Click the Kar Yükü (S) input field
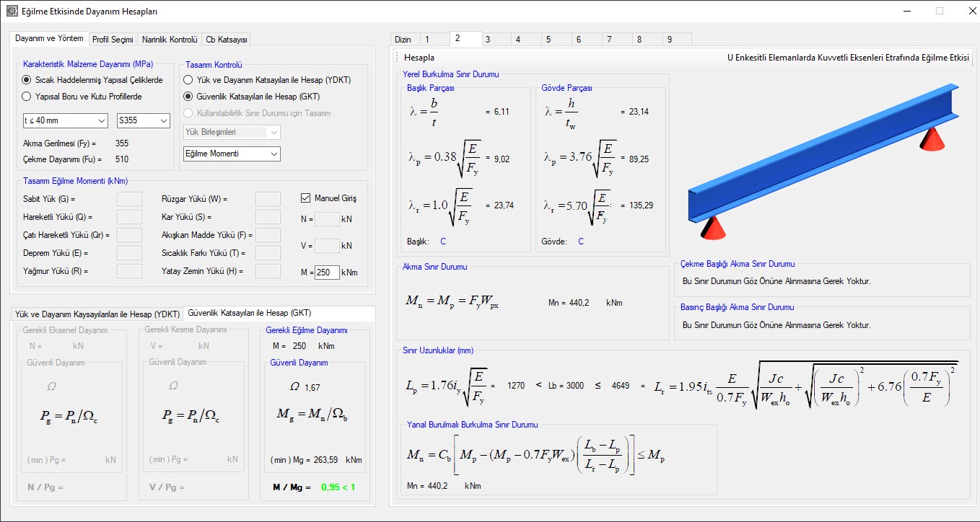This screenshot has height=522, width=980. click(268, 217)
